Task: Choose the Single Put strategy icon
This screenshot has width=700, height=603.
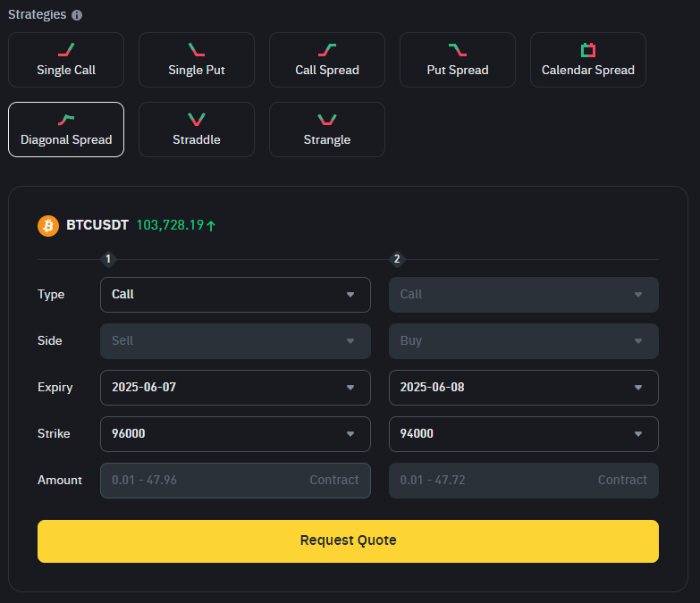Action: coord(197,49)
